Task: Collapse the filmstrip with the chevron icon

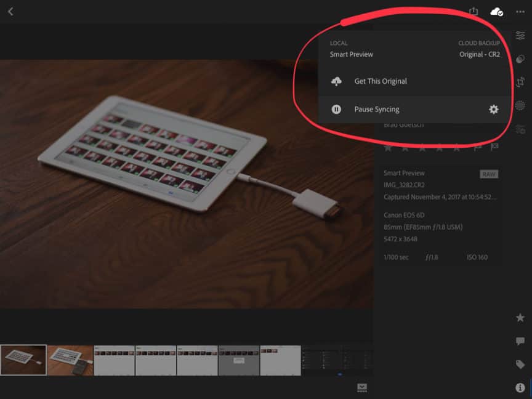Action: coord(362,387)
